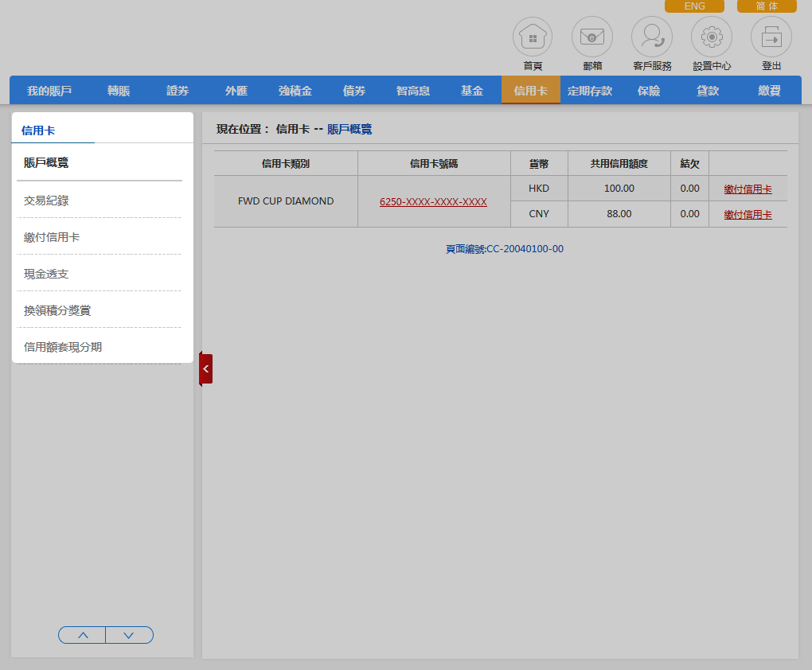Open the Mailbox (郵箱) envelope icon

tap(592, 37)
